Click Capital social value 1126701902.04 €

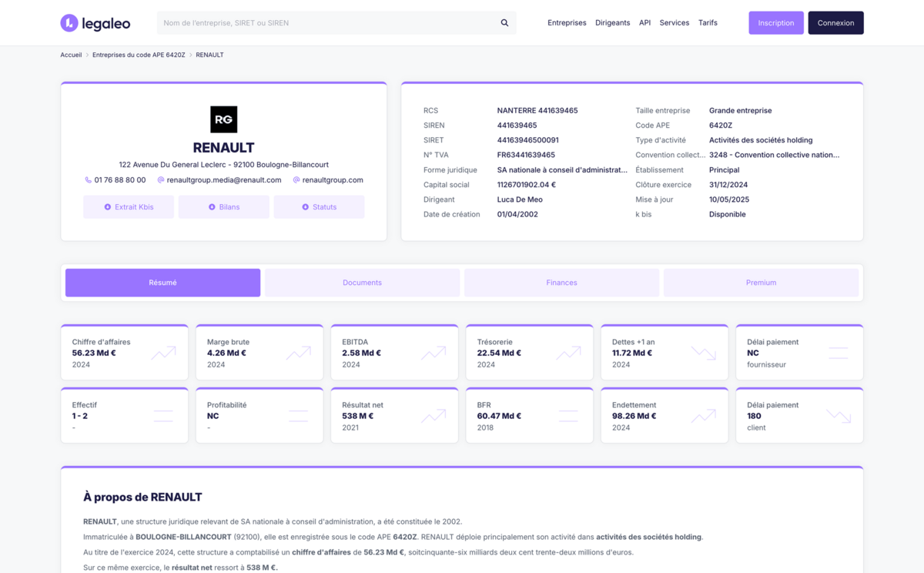click(x=527, y=185)
